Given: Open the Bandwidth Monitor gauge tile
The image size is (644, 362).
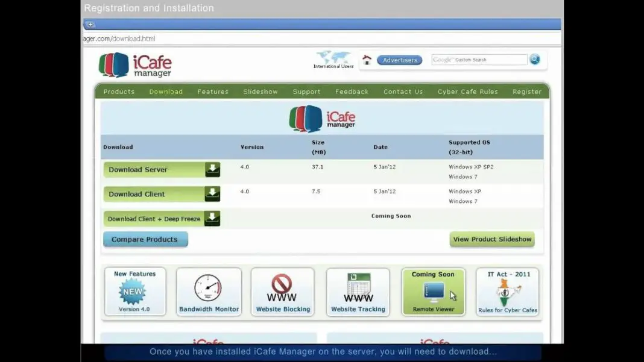Looking at the screenshot, I should point(209,292).
